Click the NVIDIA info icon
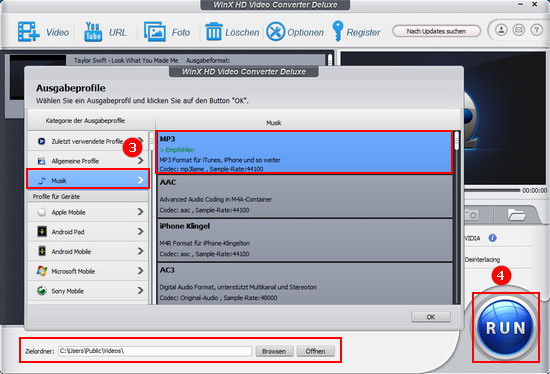 492,238
